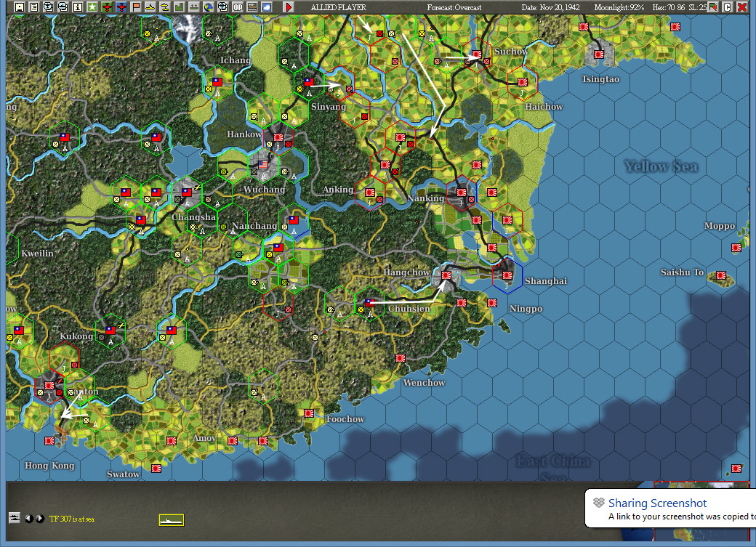Select the Japanese unit at Haichow
Image resolution: width=756 pixels, height=547 pixels.
coord(522,82)
